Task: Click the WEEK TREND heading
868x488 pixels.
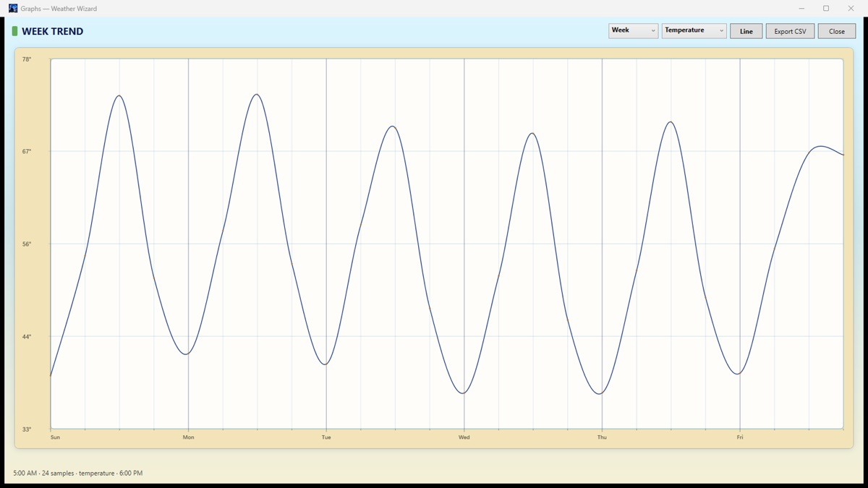Action: pos(52,31)
